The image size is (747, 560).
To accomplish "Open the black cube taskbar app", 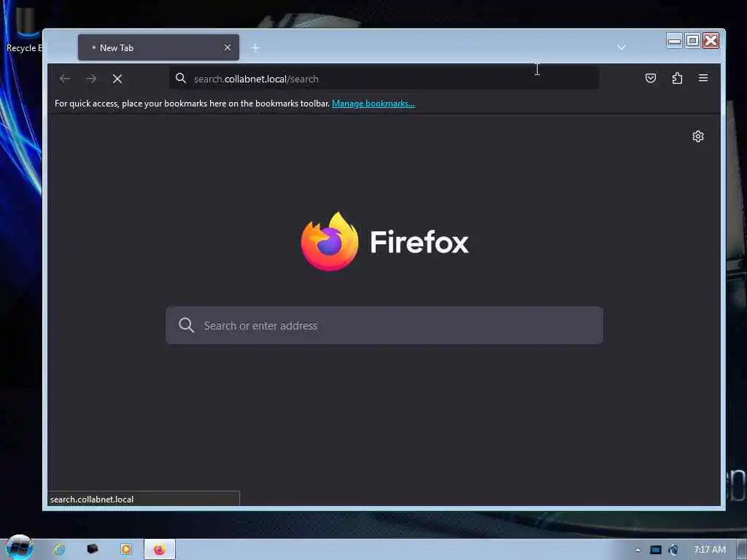I will click(93, 549).
